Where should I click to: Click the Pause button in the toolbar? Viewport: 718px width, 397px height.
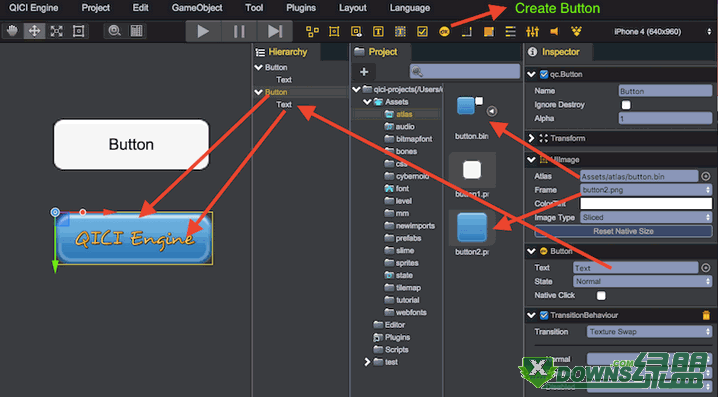click(x=239, y=31)
